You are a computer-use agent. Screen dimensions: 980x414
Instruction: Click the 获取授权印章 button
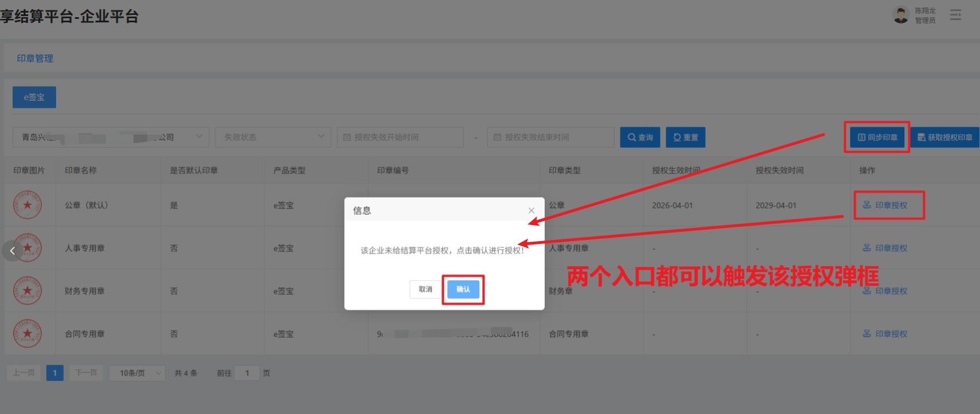(x=945, y=137)
